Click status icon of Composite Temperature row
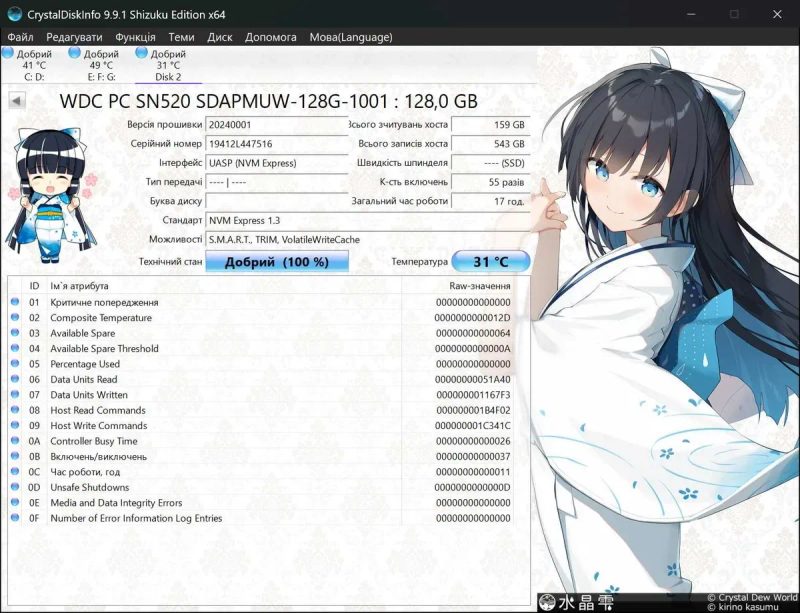This screenshot has height=613, width=800. point(15,317)
